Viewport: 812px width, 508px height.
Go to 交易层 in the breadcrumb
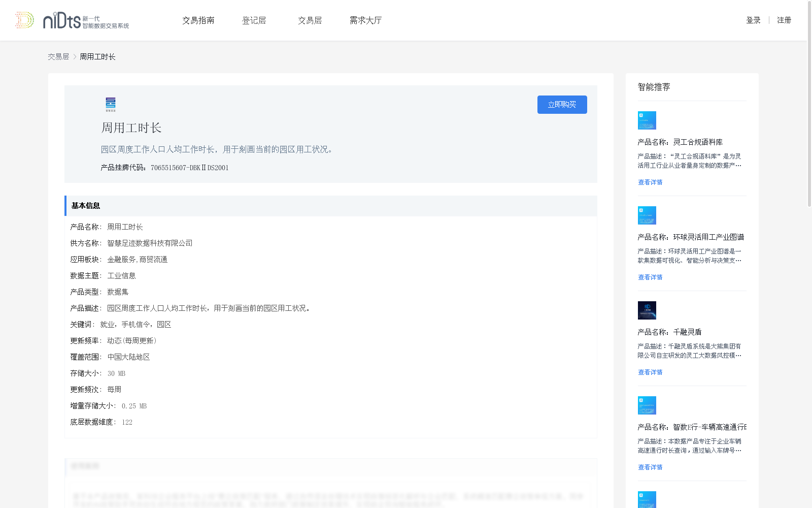(58, 57)
